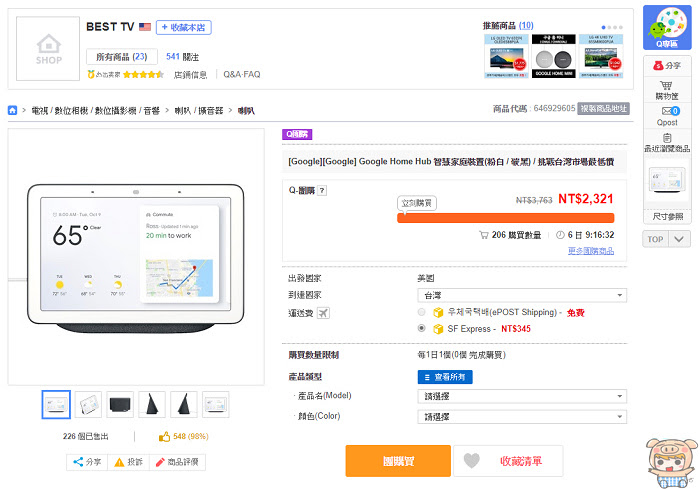Open Q&A·FAQ link

(x=242, y=75)
